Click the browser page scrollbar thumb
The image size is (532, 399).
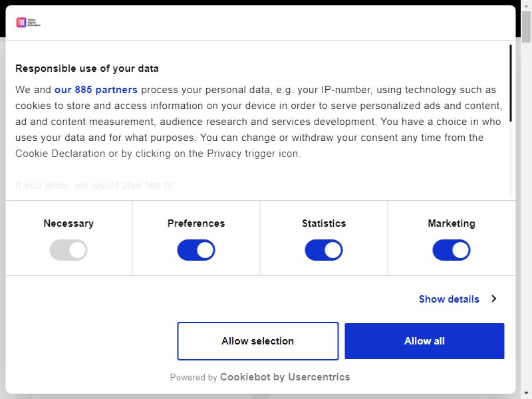click(526, 27)
